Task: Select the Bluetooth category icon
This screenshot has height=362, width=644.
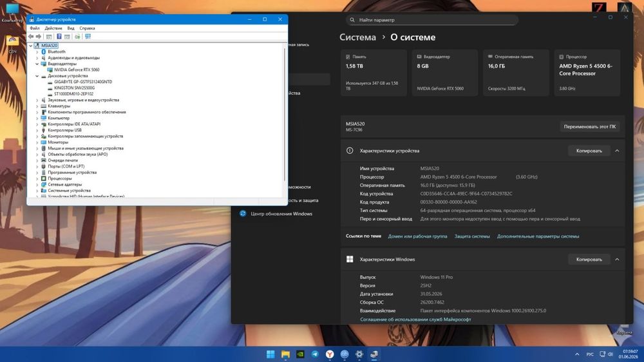Action: point(44,52)
